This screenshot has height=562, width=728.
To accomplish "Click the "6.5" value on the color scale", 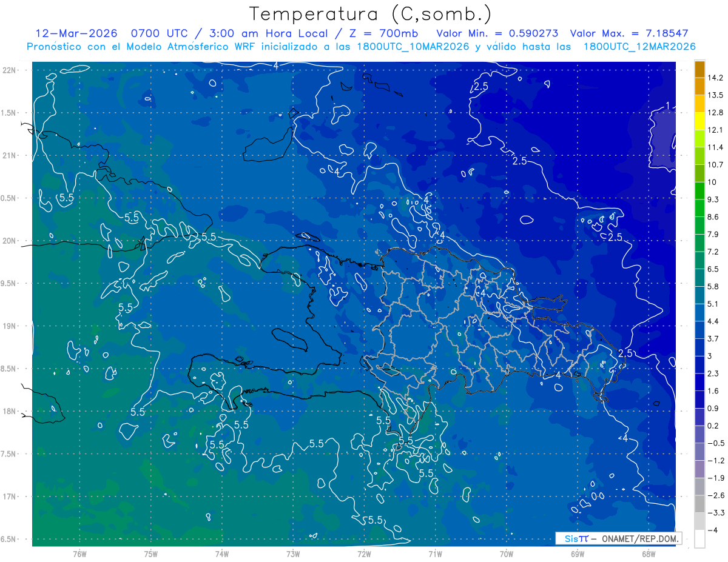I will pos(714,269).
